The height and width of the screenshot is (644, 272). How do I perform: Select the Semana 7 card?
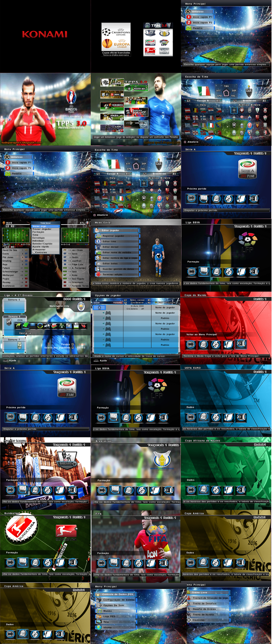14,345
